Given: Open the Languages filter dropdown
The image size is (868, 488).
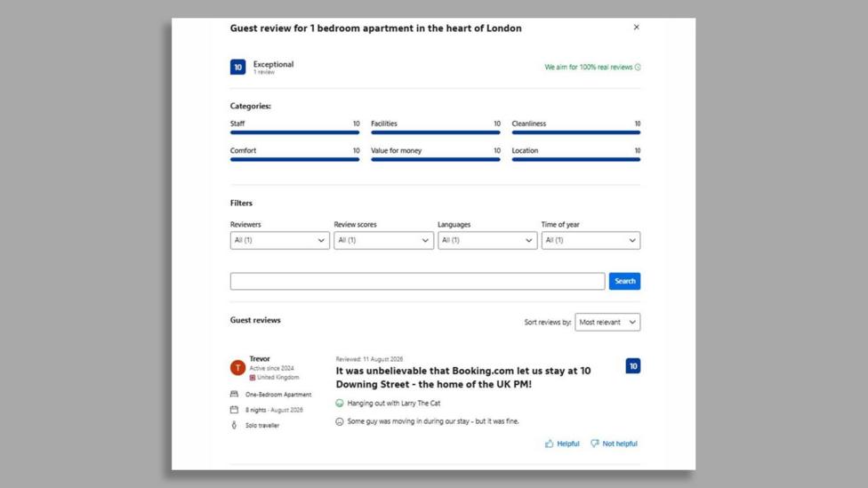Looking at the screenshot, I should tap(487, 240).
